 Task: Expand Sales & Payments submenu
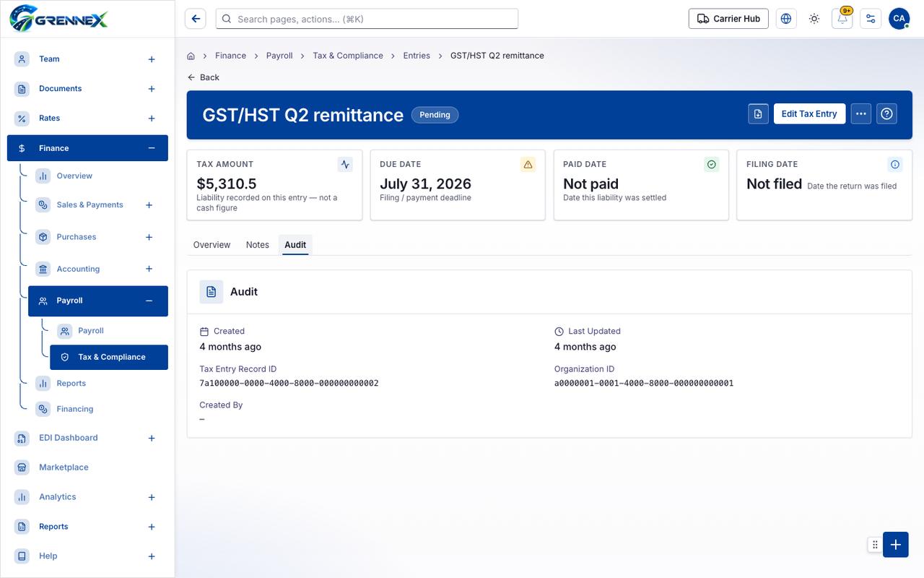149,205
